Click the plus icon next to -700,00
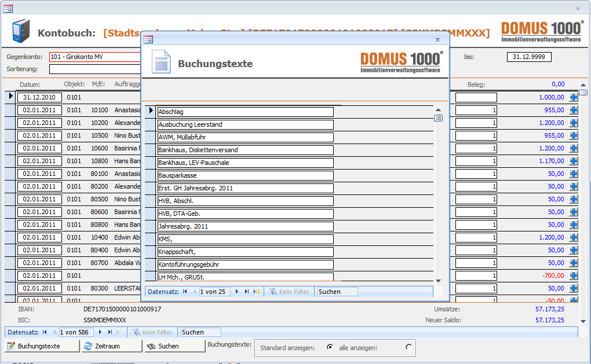Image resolution: width=591 pixels, height=364 pixels. [x=574, y=275]
